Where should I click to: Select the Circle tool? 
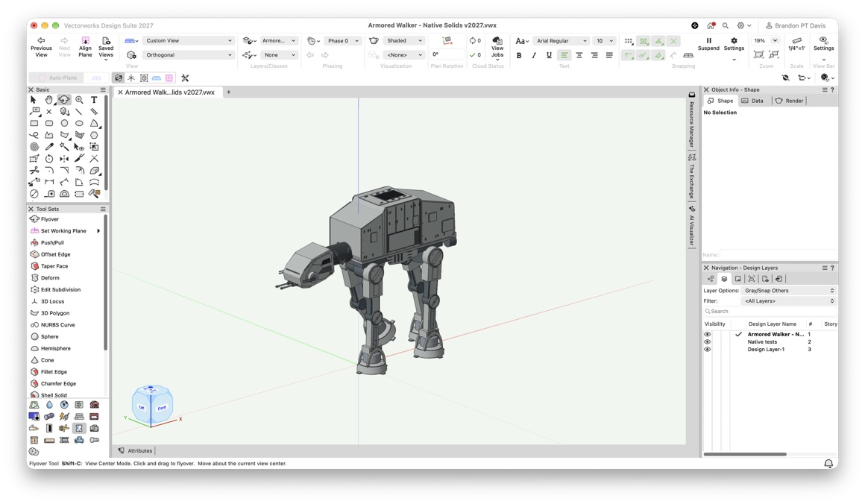(x=64, y=124)
